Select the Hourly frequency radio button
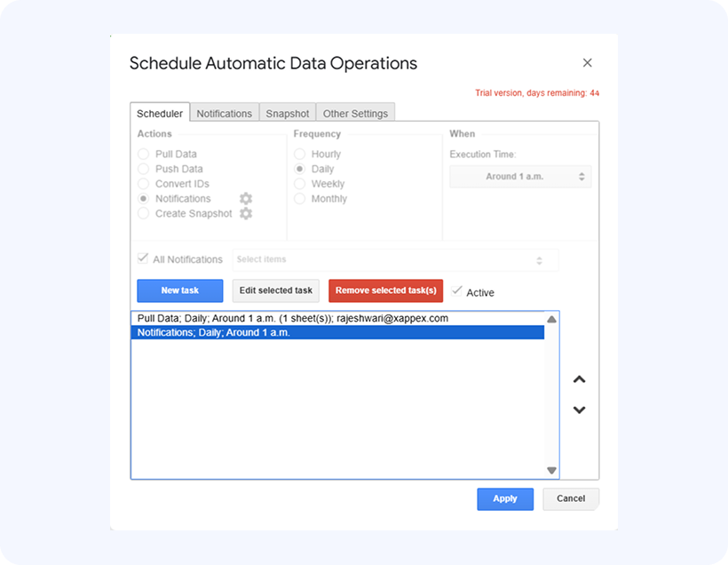Screen dimensions: 728x565 (x=300, y=154)
